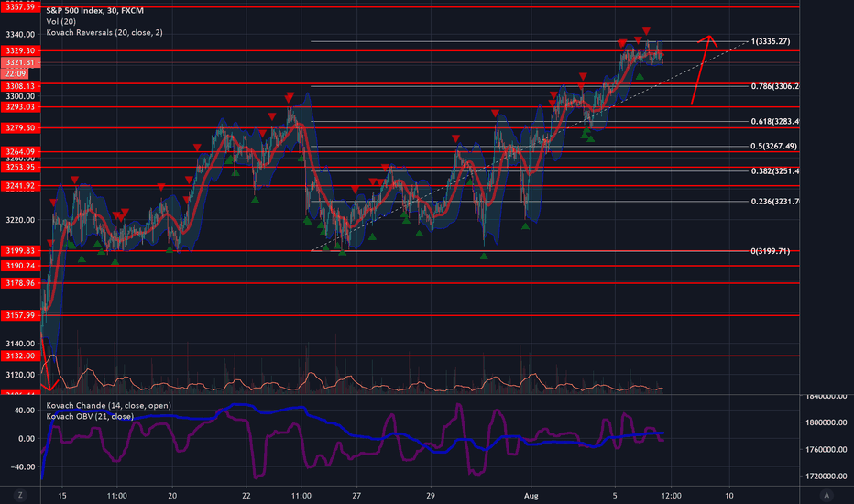854x504 pixels.
Task: Click the 1760000.00 value on OBV axis
Action: pos(827,450)
